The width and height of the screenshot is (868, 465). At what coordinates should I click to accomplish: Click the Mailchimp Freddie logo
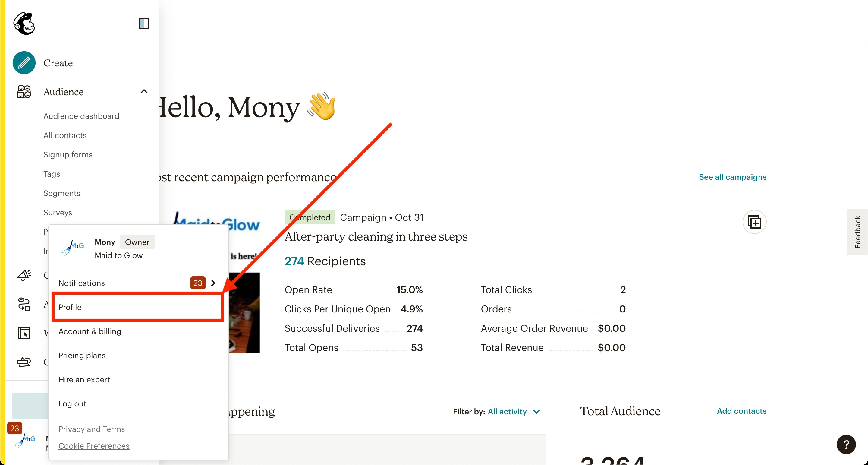pos(24,23)
